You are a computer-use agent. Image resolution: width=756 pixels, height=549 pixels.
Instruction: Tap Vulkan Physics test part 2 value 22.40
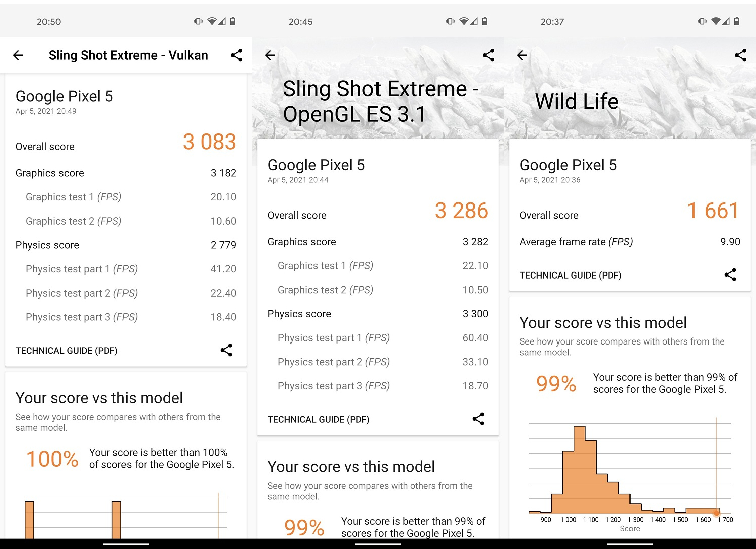(x=223, y=293)
